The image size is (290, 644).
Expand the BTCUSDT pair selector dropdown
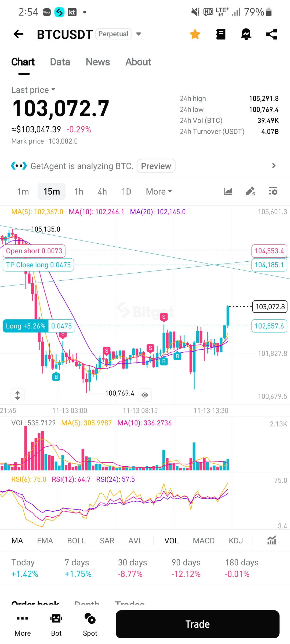coord(139,34)
